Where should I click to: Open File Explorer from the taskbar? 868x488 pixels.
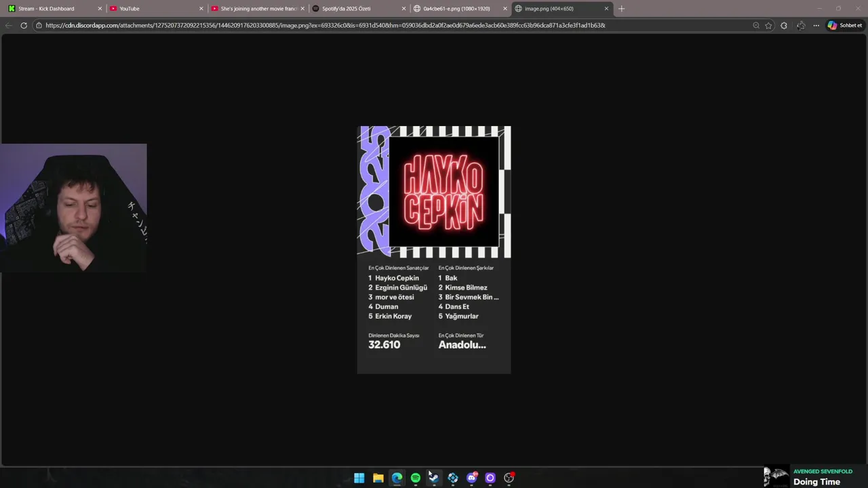pyautogui.click(x=378, y=478)
